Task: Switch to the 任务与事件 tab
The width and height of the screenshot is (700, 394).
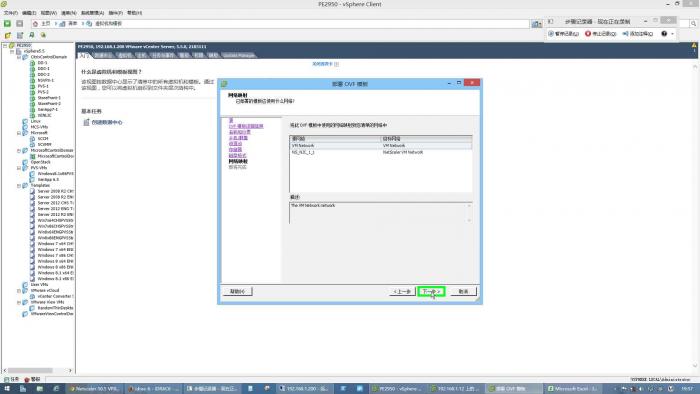Action: click(162, 55)
